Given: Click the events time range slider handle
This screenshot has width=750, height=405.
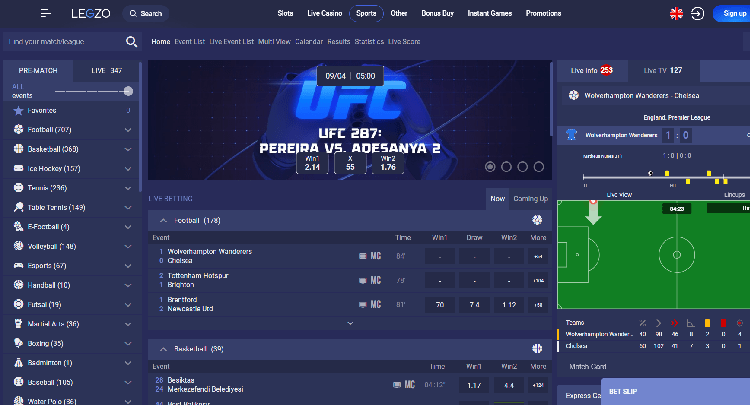Looking at the screenshot, I should [128, 90].
